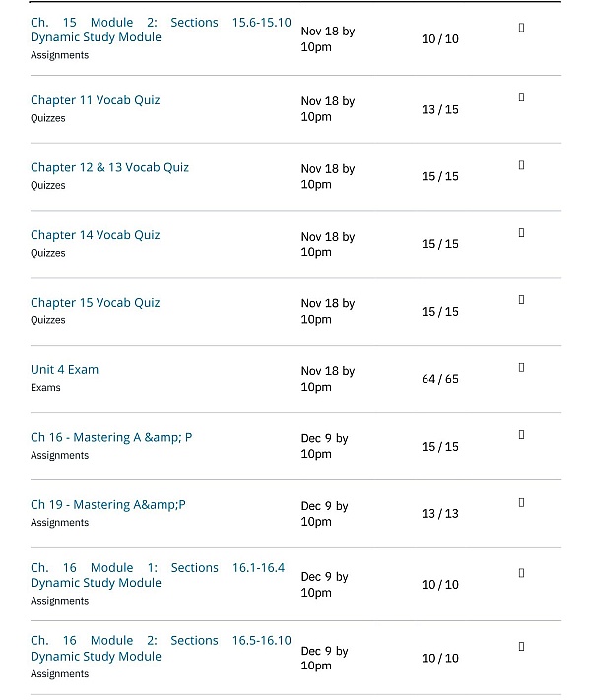Viewport: 591px width, 700px height.
Task: Click the icon in Chapter 15 Vocab Quiz row
Action: (521, 299)
